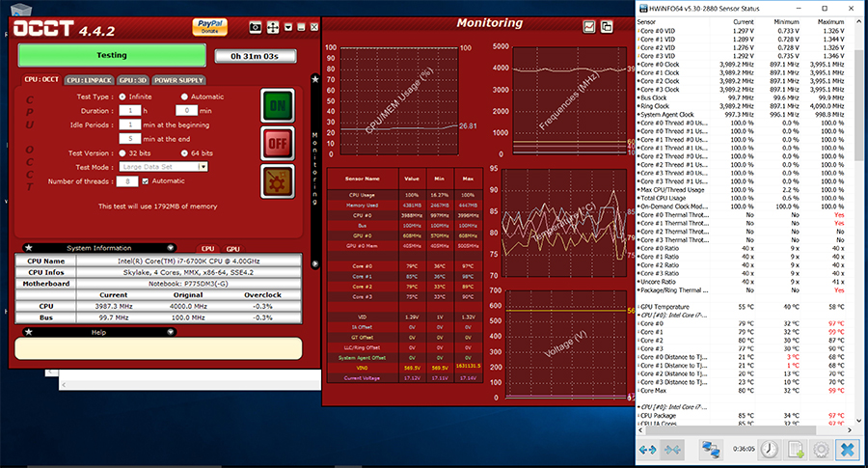Open the POWER SUPPLY tab

tap(178, 80)
